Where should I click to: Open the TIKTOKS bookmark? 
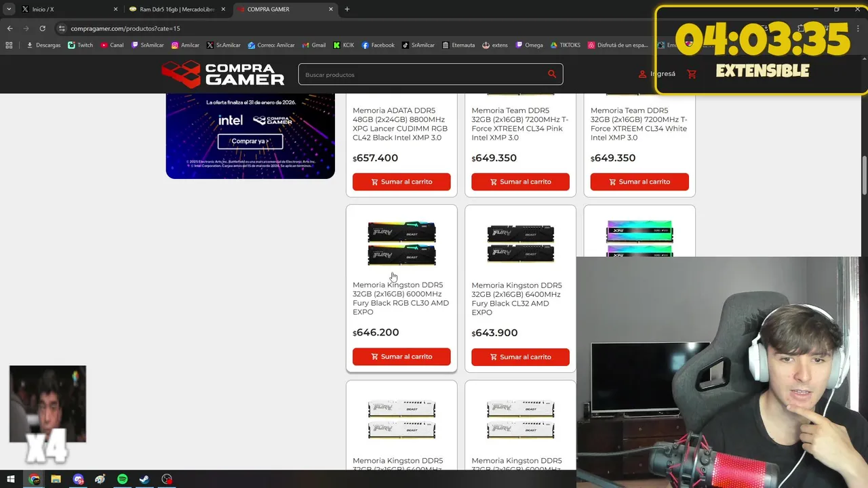coord(566,45)
